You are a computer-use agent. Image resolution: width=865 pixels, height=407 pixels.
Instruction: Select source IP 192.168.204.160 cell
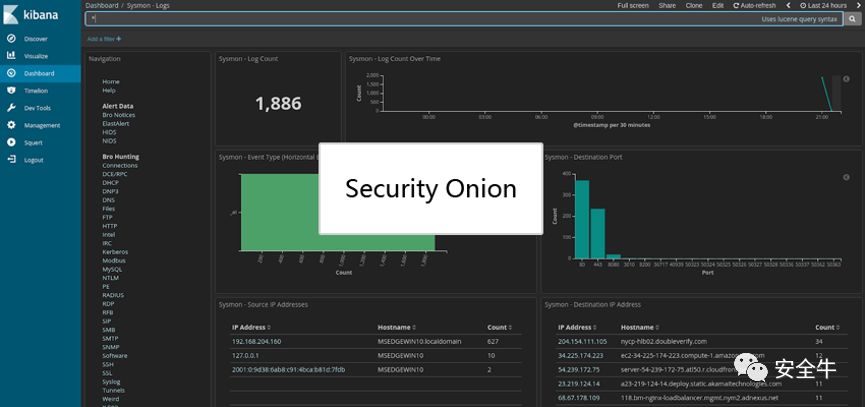point(257,341)
